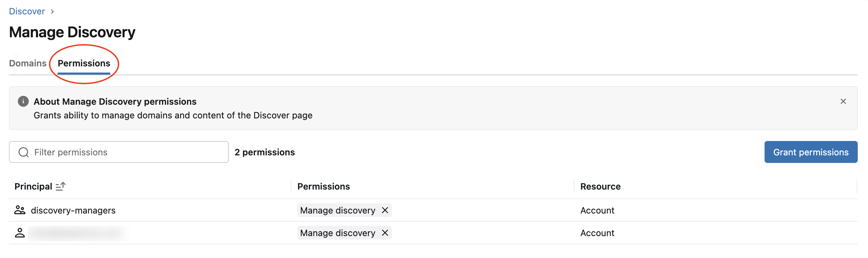Remove the Manage discovery permission from discovery-managers

(x=385, y=210)
